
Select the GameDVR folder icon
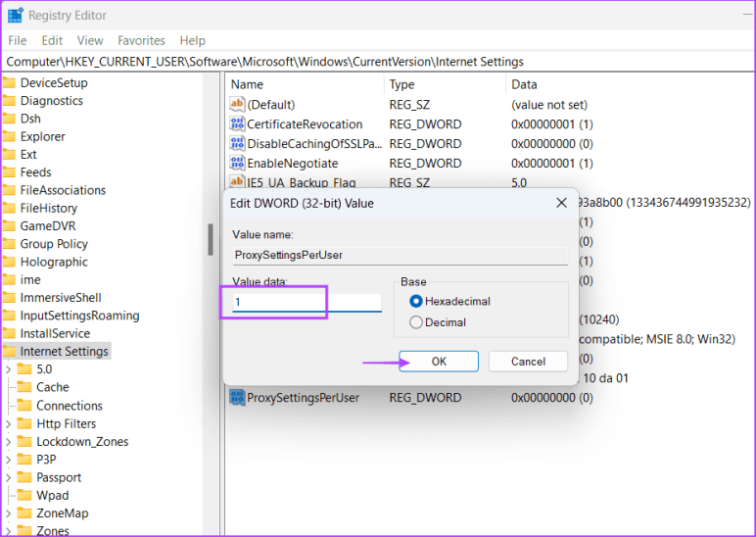point(10,226)
